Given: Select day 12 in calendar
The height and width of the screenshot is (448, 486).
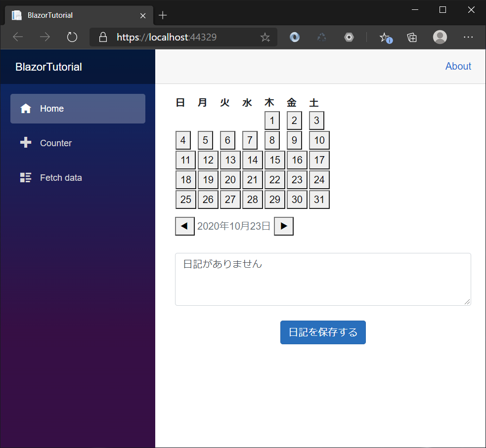Looking at the screenshot, I should 208,160.
